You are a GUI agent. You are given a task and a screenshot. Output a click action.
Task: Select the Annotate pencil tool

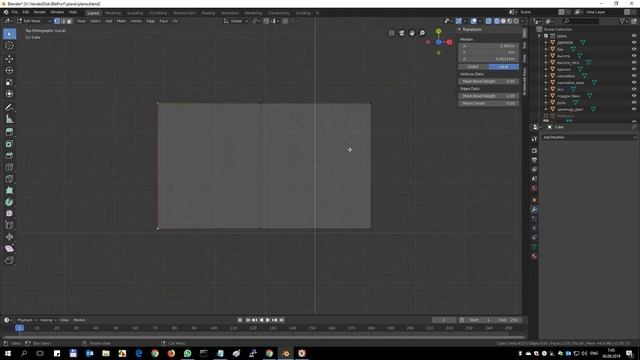click(9, 107)
